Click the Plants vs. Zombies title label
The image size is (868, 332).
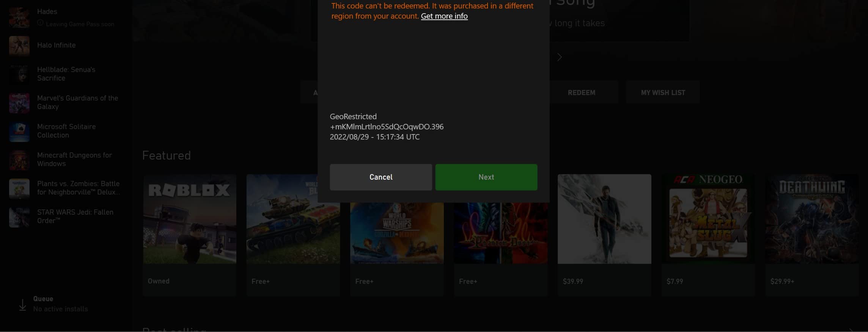79,188
